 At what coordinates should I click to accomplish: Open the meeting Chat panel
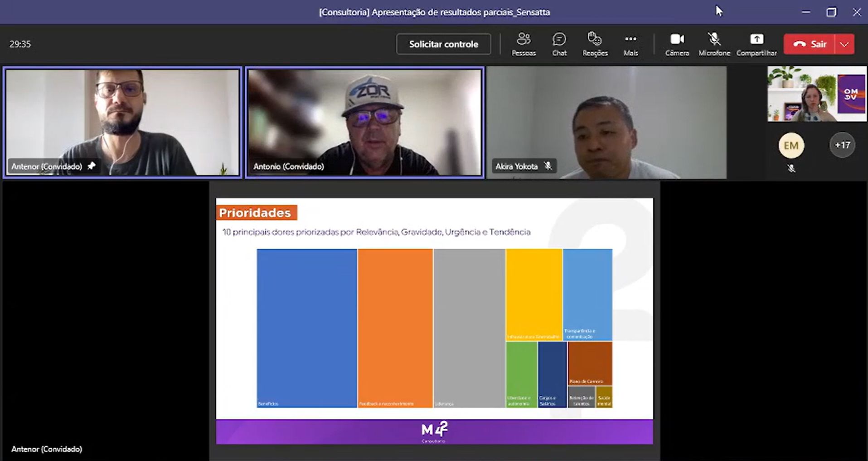pyautogui.click(x=559, y=44)
